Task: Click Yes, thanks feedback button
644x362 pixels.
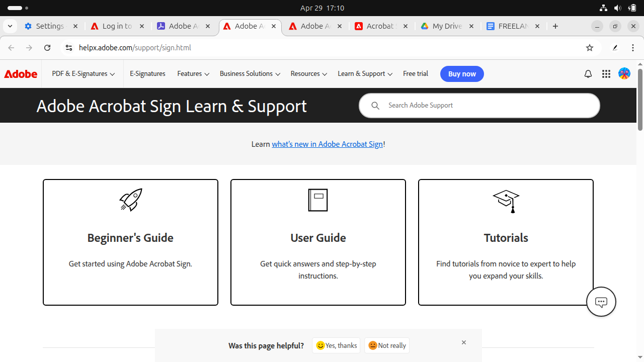Action: (x=336, y=345)
